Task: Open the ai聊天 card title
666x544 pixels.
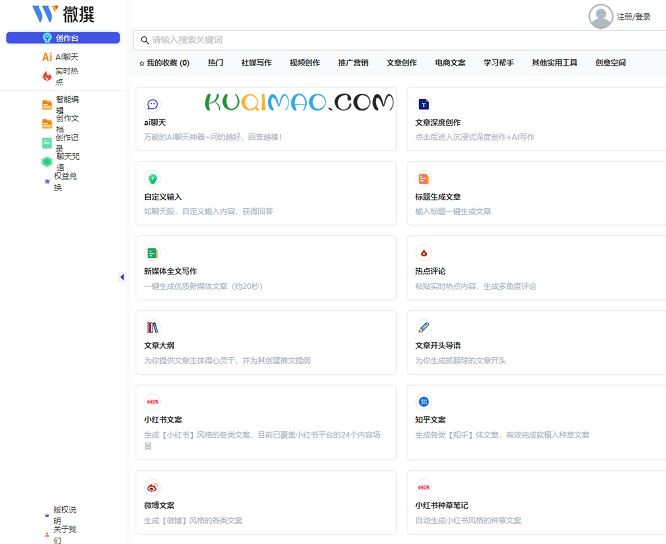Action: tap(155, 123)
